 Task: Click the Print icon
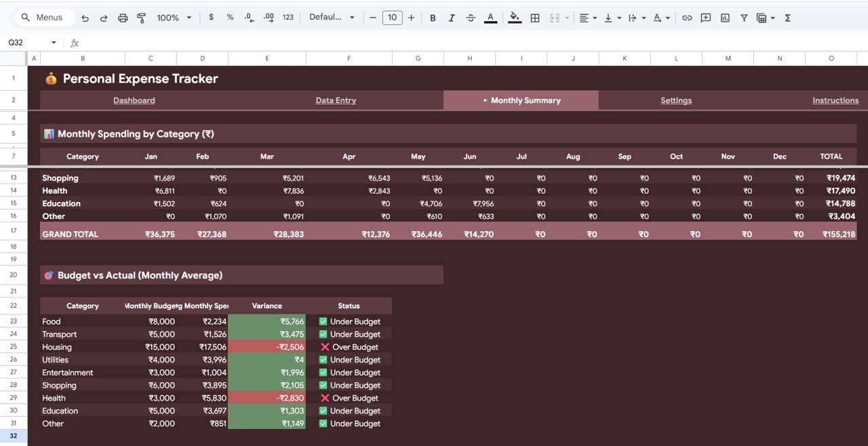tap(123, 18)
